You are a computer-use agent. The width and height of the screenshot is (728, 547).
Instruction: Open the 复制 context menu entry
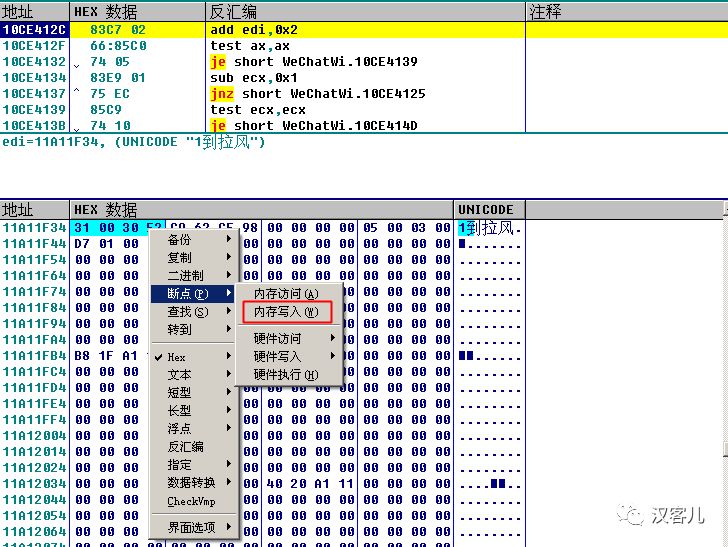(194, 257)
